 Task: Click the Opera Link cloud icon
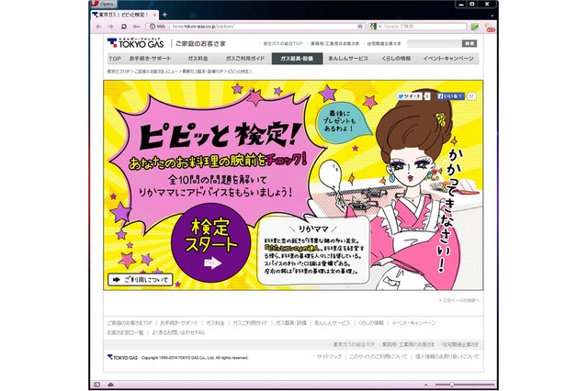tap(110, 385)
